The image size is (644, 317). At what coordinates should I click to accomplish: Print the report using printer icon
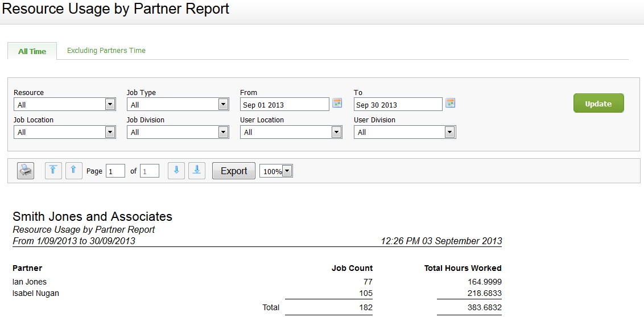(26, 170)
